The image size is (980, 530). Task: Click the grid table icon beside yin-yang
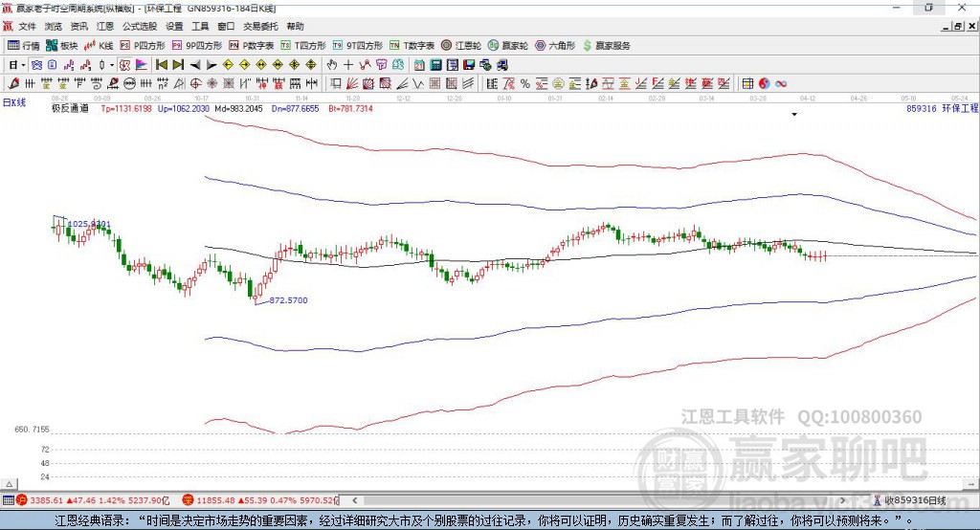click(747, 84)
